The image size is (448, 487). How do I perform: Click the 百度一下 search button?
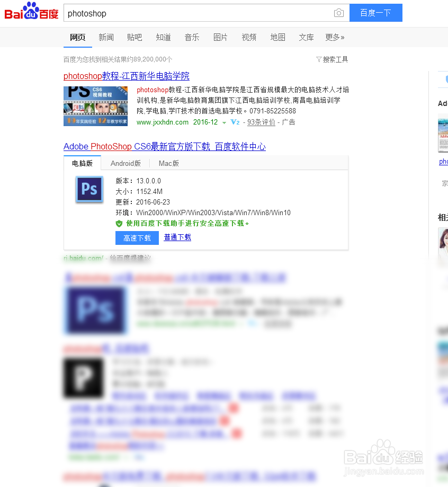pos(375,13)
